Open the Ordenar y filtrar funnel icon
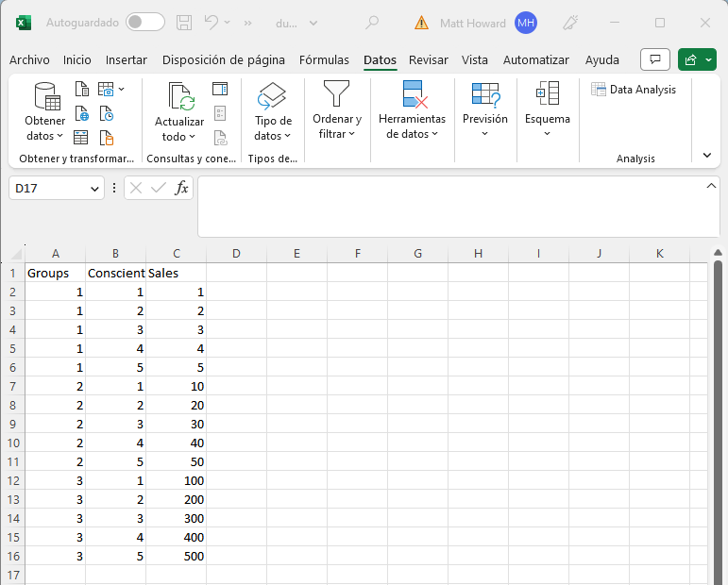This screenshot has width=728, height=585. 336,94
